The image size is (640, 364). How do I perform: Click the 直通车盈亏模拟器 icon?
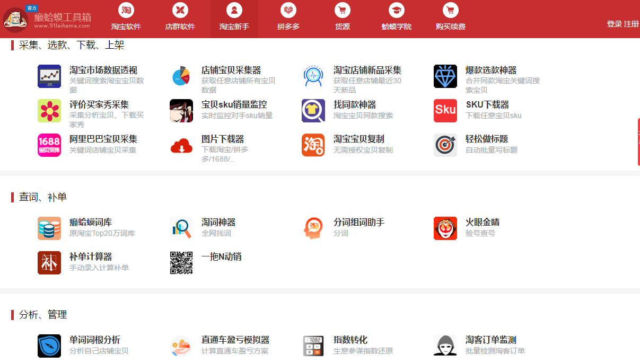coord(181,346)
